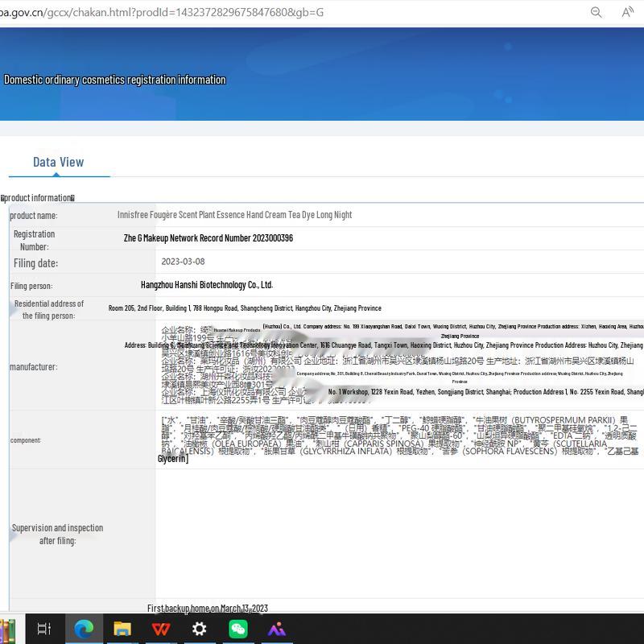Viewport: 644px width, 644px height.
Task: Click the filing date 2023-03-08
Action: [x=183, y=262]
